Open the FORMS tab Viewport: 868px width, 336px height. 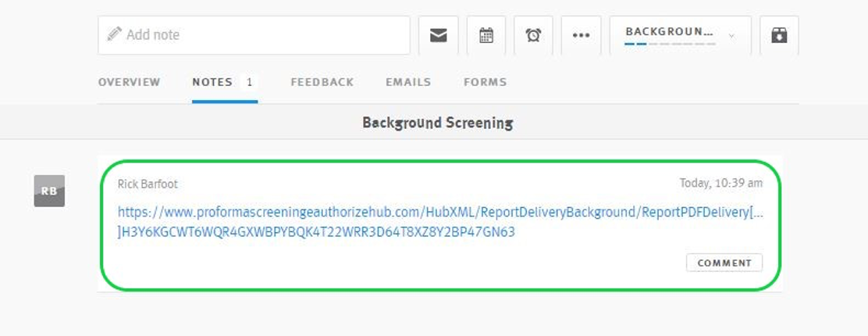click(486, 82)
